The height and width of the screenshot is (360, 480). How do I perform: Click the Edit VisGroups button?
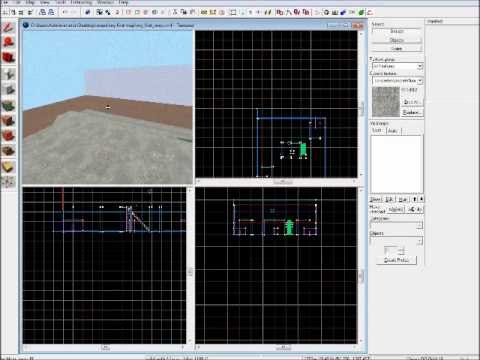tap(389, 199)
